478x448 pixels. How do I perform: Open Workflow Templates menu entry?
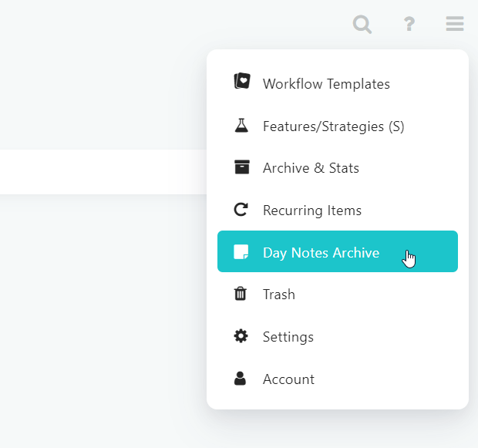click(x=338, y=83)
